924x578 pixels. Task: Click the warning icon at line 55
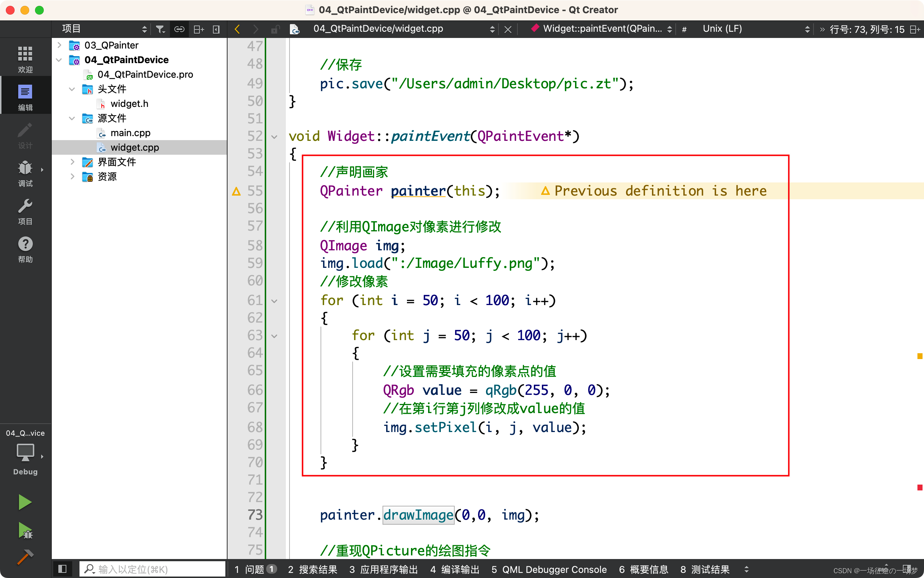coord(236,191)
